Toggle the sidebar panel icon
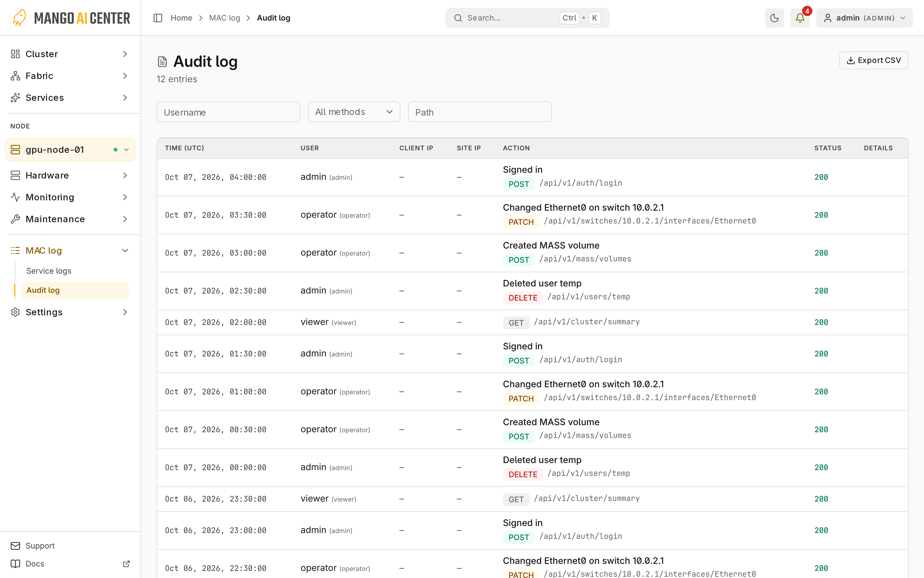 [158, 18]
